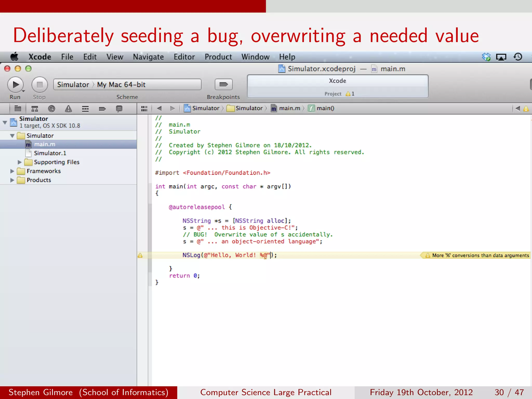Open the View menu

115,57
